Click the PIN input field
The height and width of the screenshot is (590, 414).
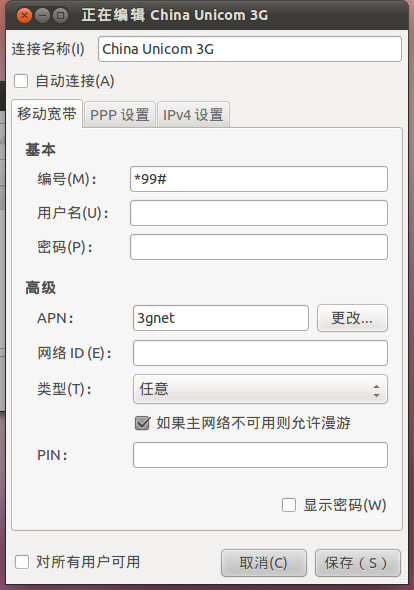260,455
